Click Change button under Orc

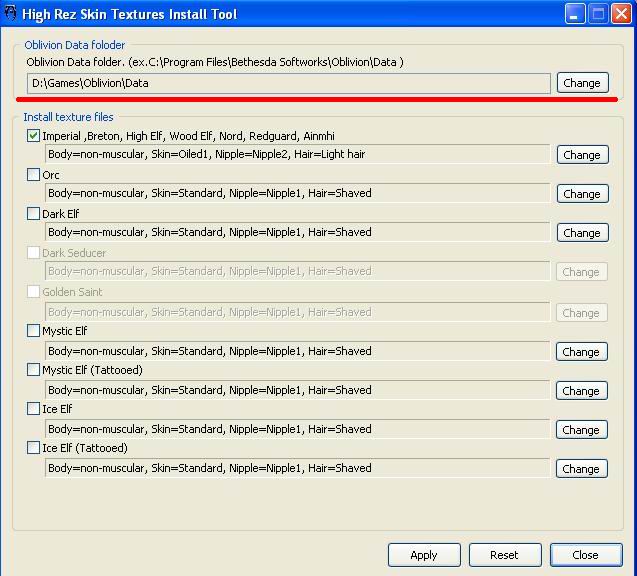(x=583, y=194)
